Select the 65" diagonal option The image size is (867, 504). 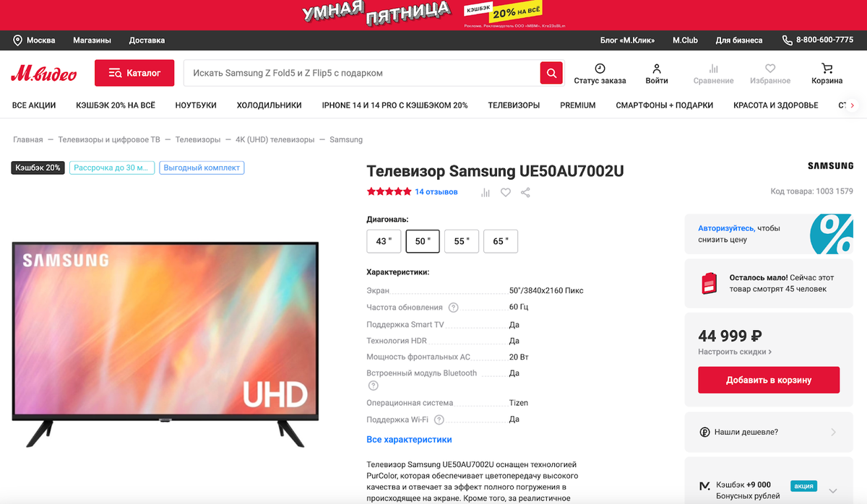click(500, 241)
